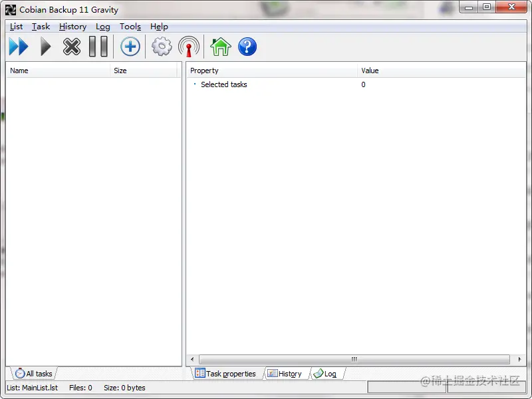The image size is (532, 399).
Task: Abort running tasks with X icon
Action: pos(72,47)
